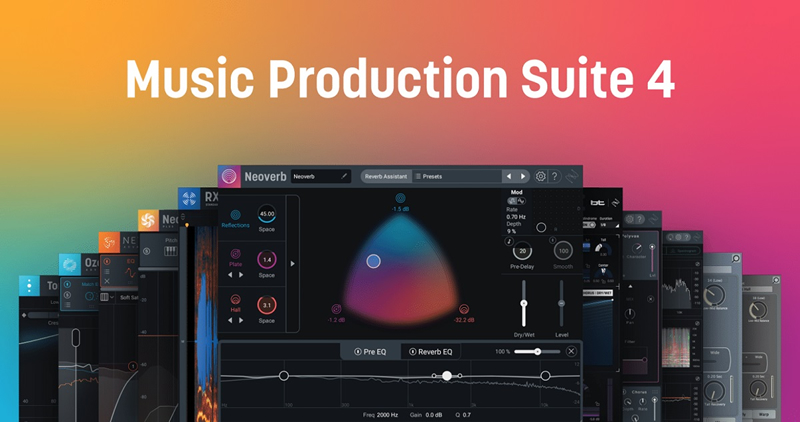This screenshot has height=422, width=800.
Task: Click the iZotope logo in Neoverb header
Action: [572, 177]
